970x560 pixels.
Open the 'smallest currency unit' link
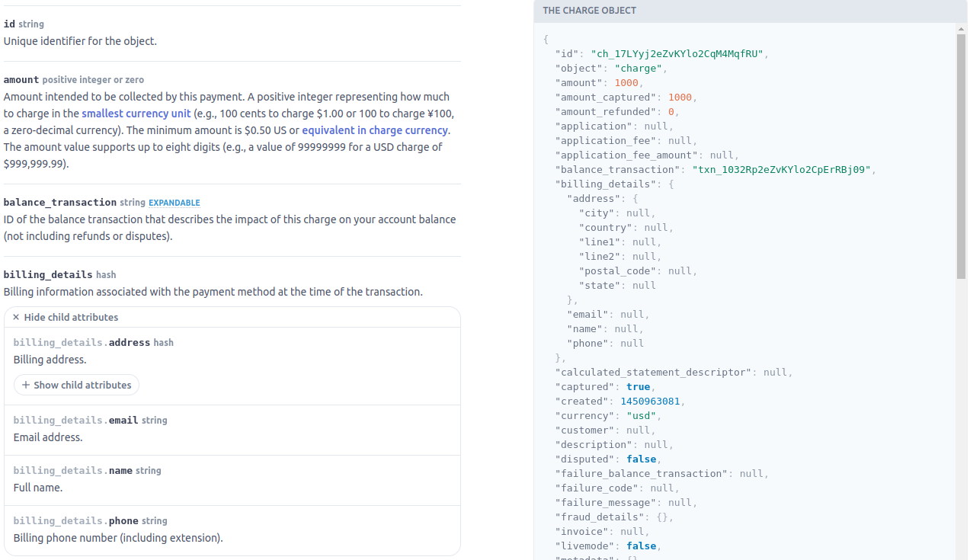pos(136,114)
